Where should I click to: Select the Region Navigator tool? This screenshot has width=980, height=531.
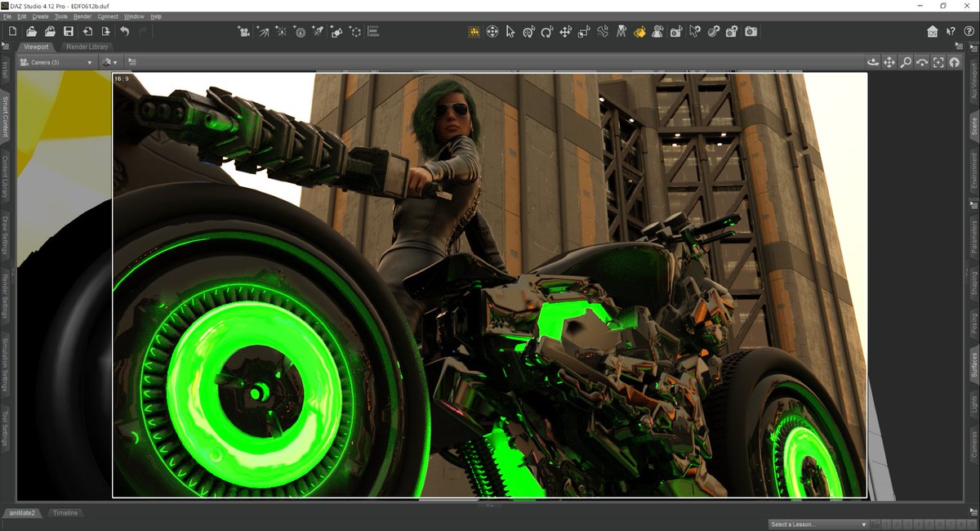click(x=695, y=31)
